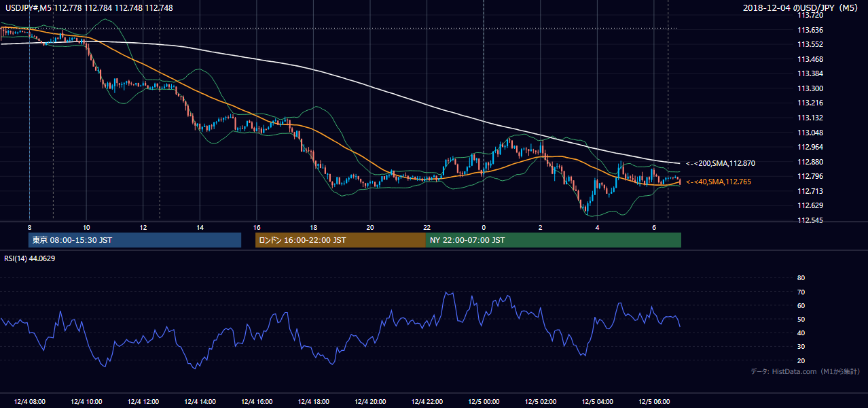
Task: Click price axis value 112.964
Action: pyautogui.click(x=810, y=147)
